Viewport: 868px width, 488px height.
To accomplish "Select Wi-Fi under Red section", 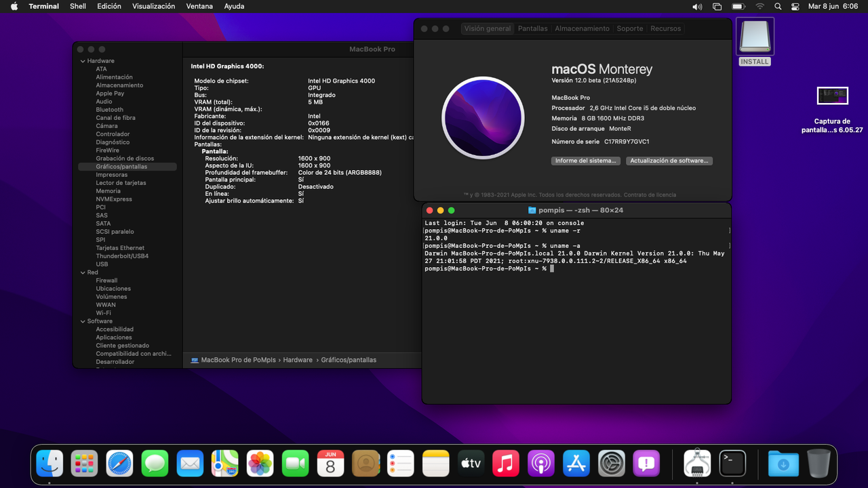I will 103,313.
